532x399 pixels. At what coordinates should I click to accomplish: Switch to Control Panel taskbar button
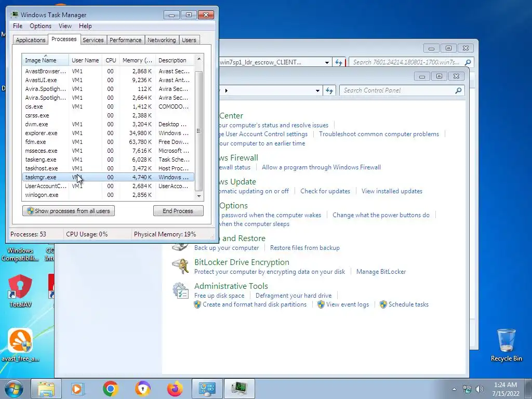(207, 389)
